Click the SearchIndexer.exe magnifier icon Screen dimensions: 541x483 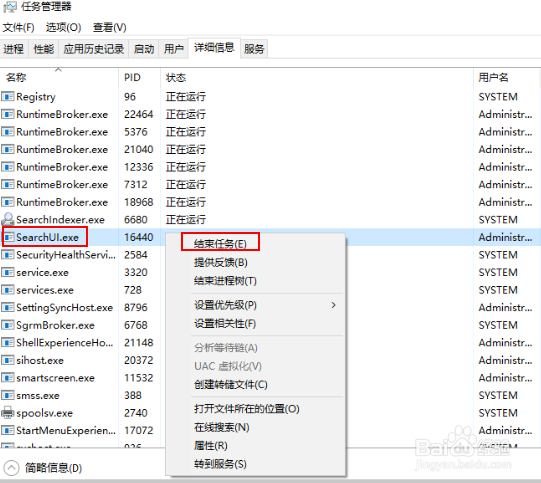[x=8, y=219]
